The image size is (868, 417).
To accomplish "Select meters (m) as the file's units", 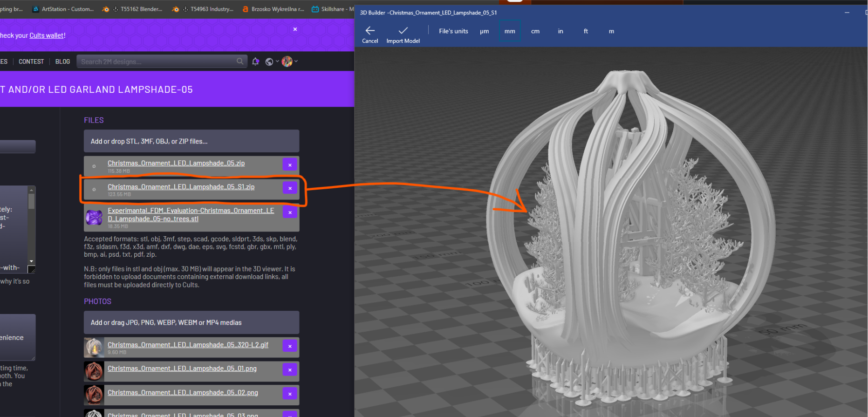I will click(611, 31).
